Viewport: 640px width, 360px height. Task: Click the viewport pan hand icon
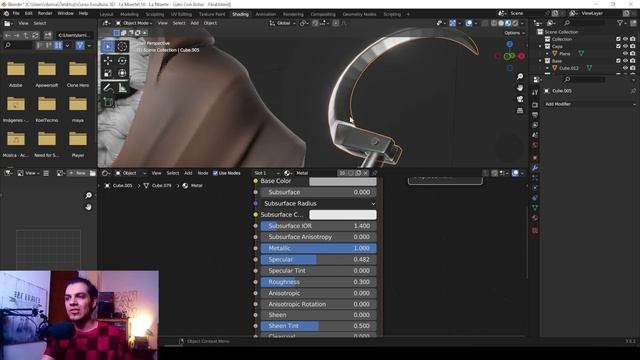[520, 88]
